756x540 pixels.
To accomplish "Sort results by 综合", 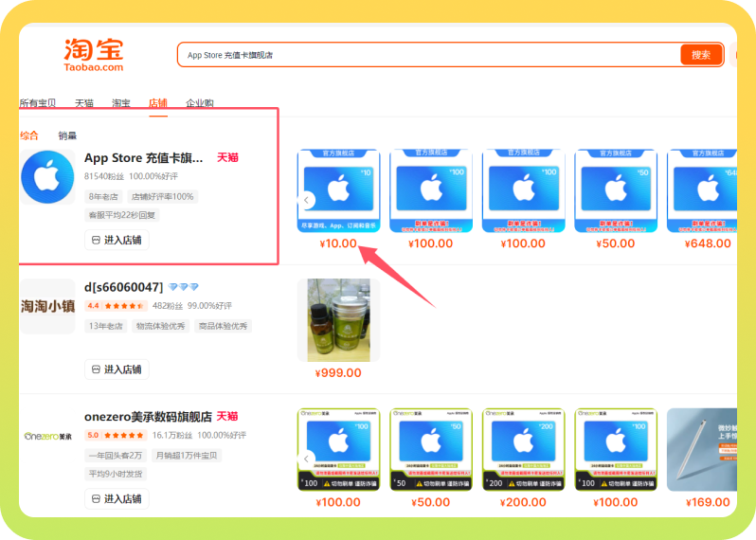I will 29,135.
